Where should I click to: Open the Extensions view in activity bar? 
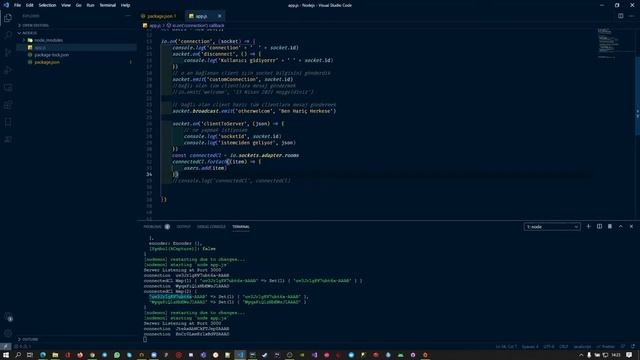[8, 105]
